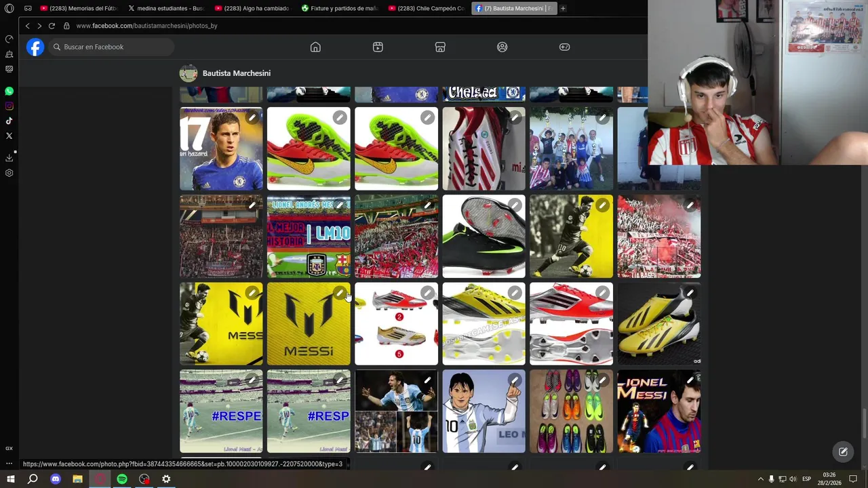Open the red Adidas boots numbered 2 and 5
The width and height of the screenshot is (868, 488).
click(x=396, y=323)
